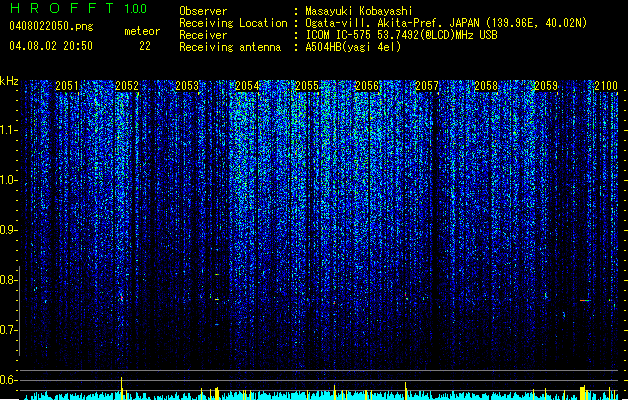The image size is (629, 400).
Task: Click the 0.7 frequency axis label
Action: (x=8, y=330)
